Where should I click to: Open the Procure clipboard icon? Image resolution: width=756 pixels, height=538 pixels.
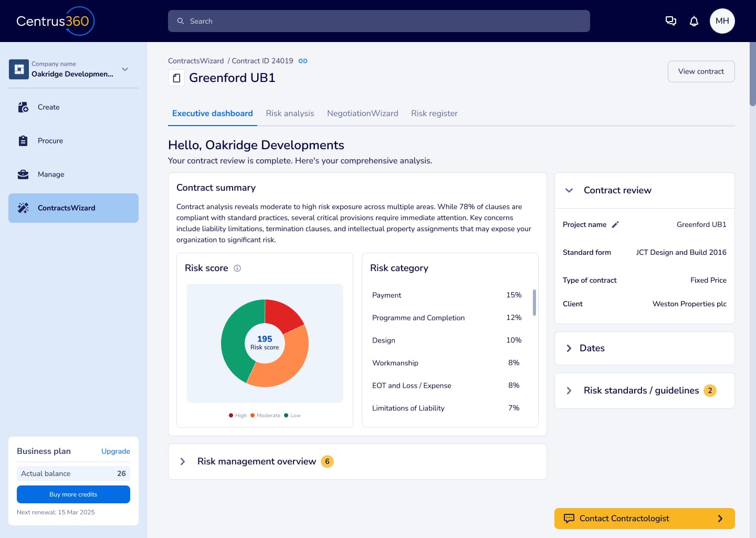[x=23, y=141]
